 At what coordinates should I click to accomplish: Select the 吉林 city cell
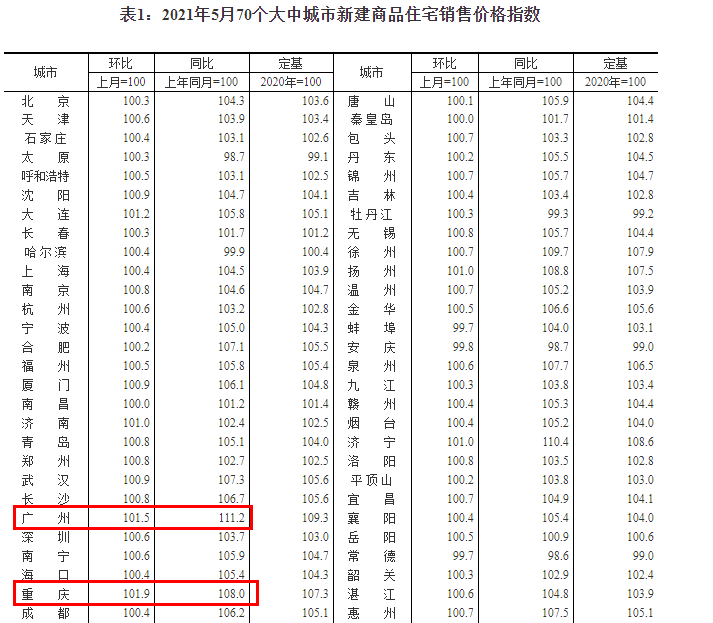pos(372,196)
